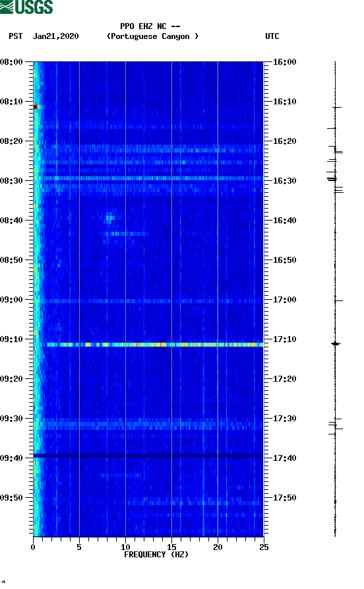Click the 20 Hz frequency axis label

[x=218, y=547]
